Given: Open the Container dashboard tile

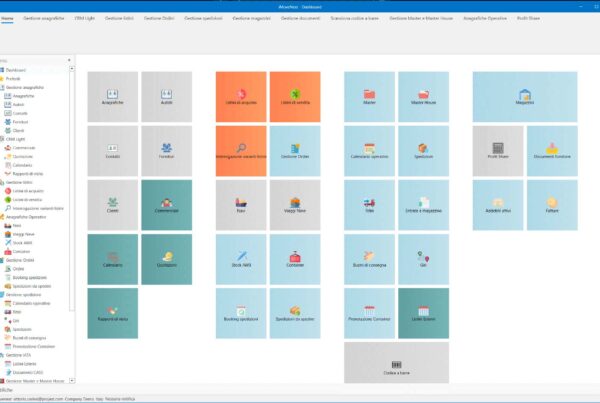Looking at the screenshot, I should (295, 259).
